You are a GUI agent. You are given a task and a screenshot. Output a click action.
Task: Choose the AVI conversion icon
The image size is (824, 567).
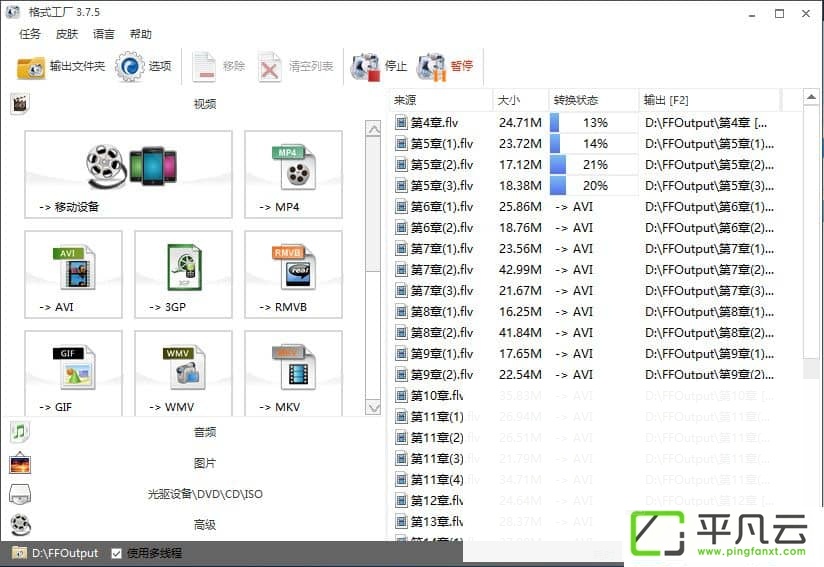74,274
